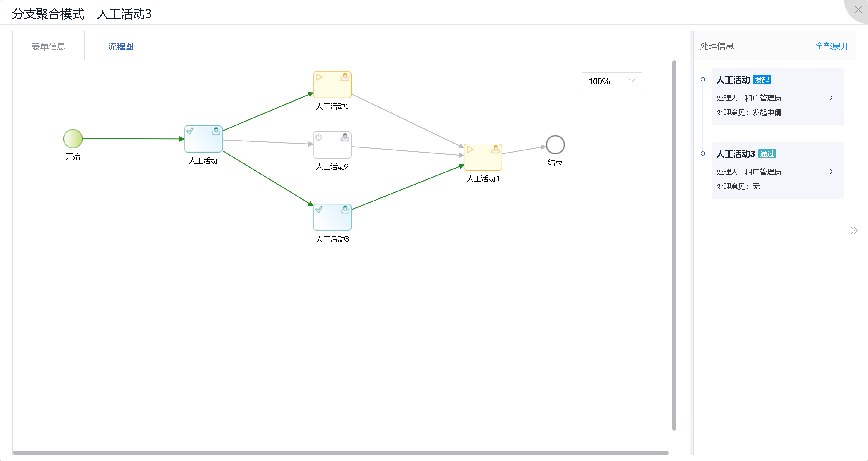Click the End event circle node
Viewport: 868px width, 461px height.
tap(555, 144)
